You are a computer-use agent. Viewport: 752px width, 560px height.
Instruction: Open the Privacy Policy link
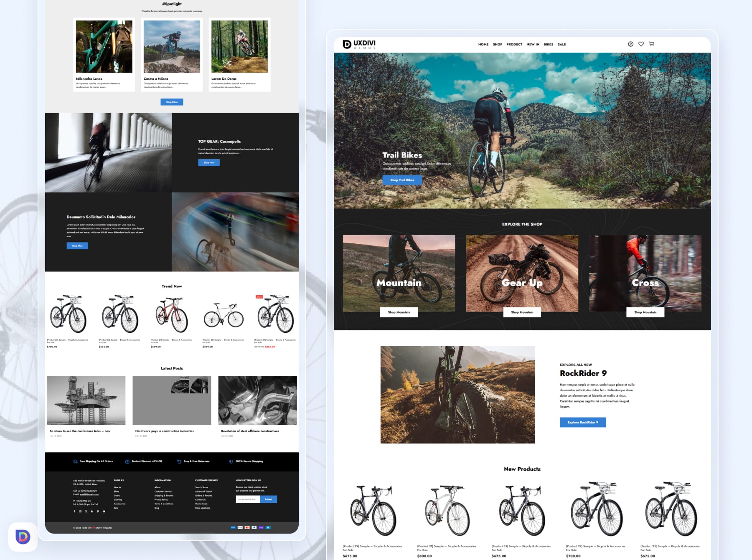point(160,499)
